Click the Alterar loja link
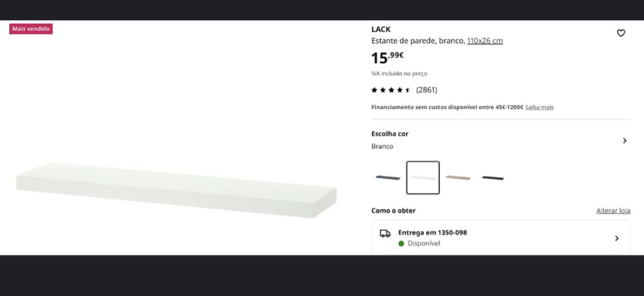This screenshot has width=644, height=296. pos(613,211)
